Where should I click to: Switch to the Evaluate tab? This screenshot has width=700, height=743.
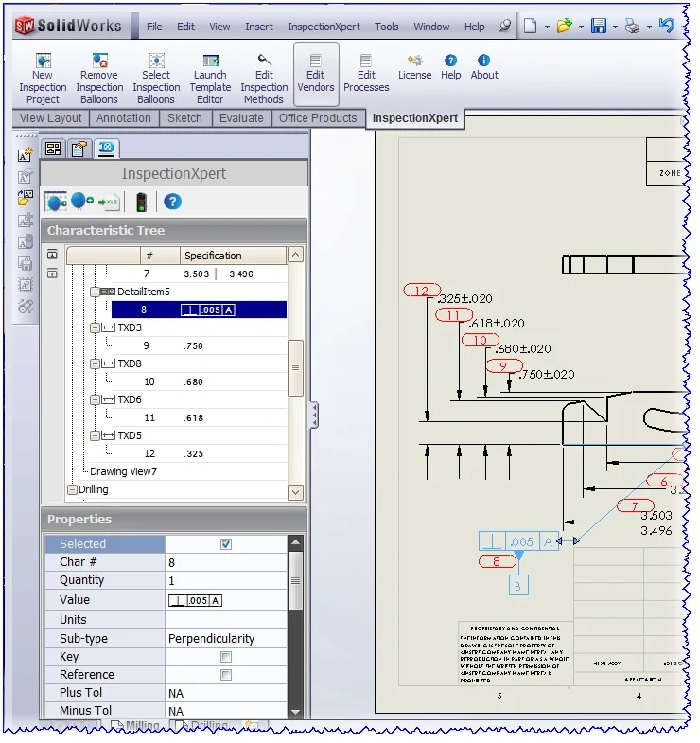click(241, 118)
